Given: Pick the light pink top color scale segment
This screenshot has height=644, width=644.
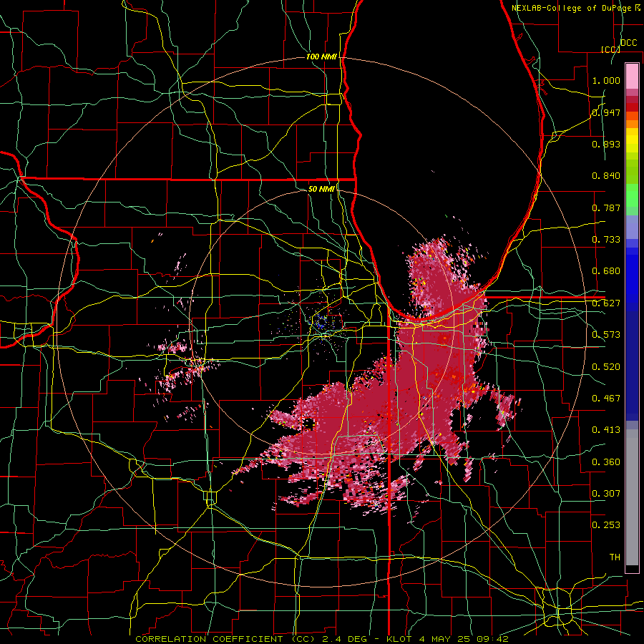Looking at the screenshot, I should (632, 76).
